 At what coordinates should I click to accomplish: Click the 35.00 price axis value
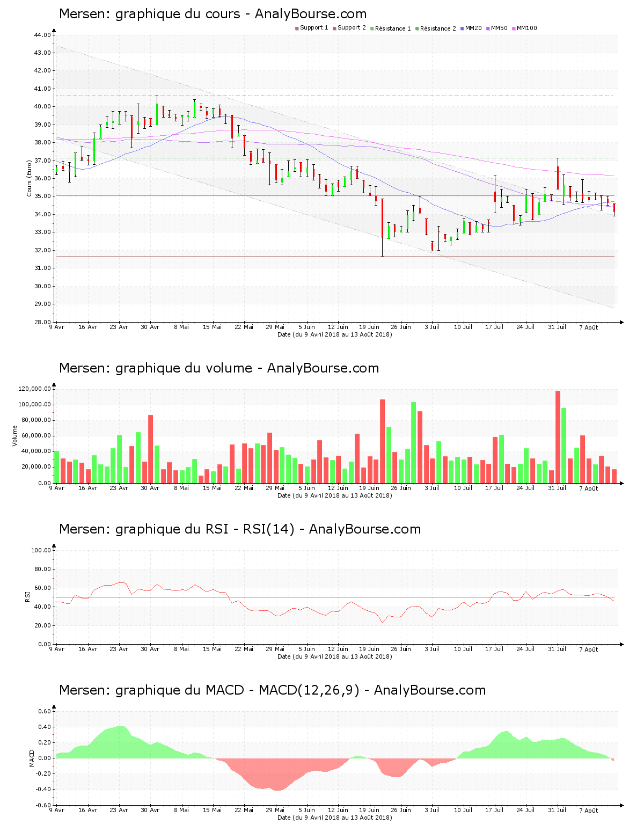tap(42, 196)
